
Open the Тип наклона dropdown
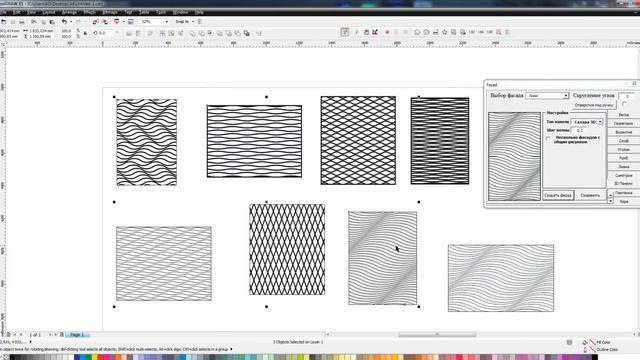587,122
